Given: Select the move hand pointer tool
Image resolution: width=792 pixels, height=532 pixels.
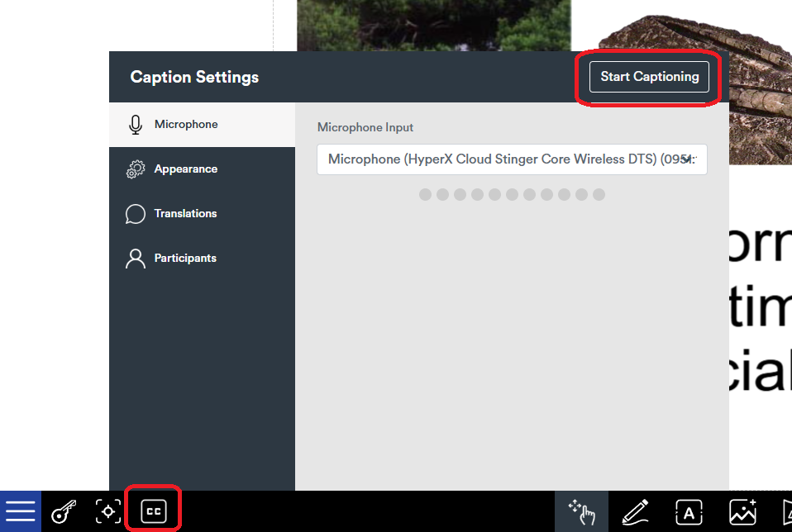Looking at the screenshot, I should [x=582, y=512].
